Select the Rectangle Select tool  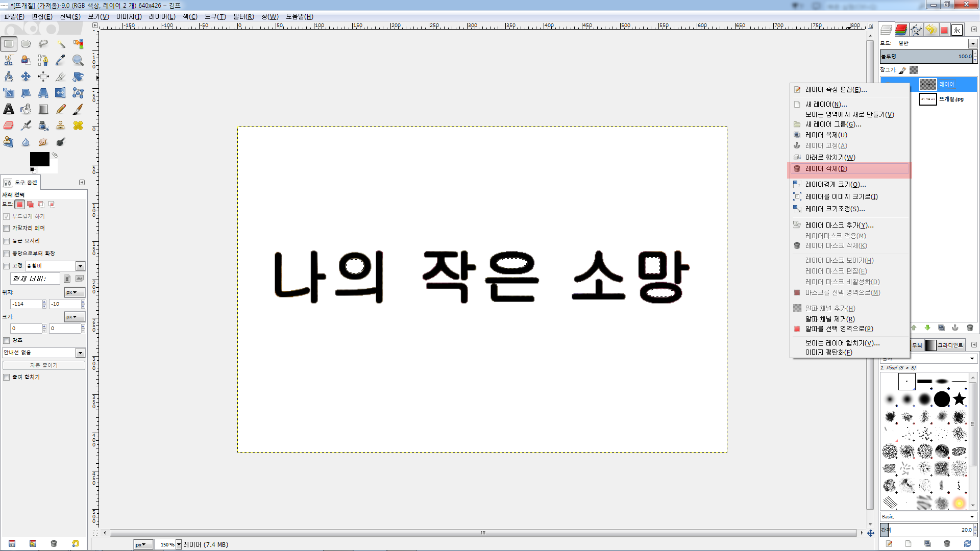coord(9,44)
